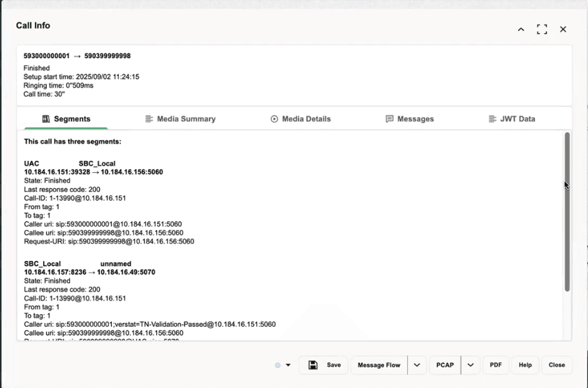Select 'This call has three segments:' text

tap(73, 141)
